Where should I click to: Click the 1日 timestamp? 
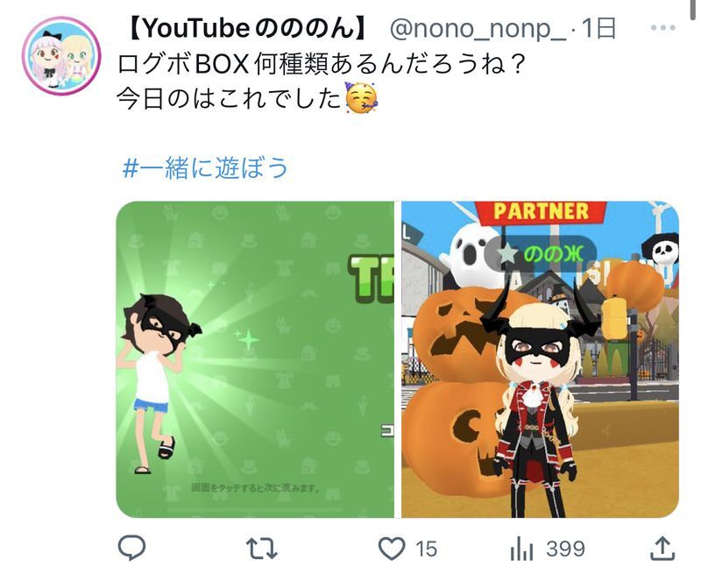coord(598,28)
